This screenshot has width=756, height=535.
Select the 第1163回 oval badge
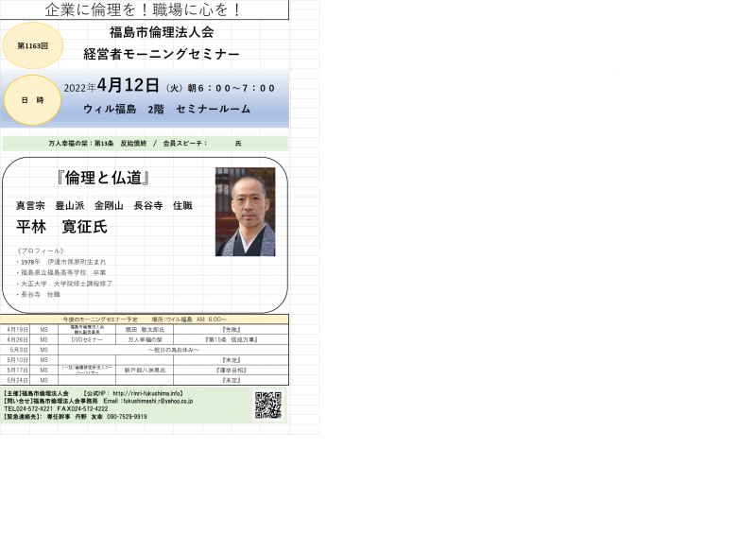tap(32, 45)
